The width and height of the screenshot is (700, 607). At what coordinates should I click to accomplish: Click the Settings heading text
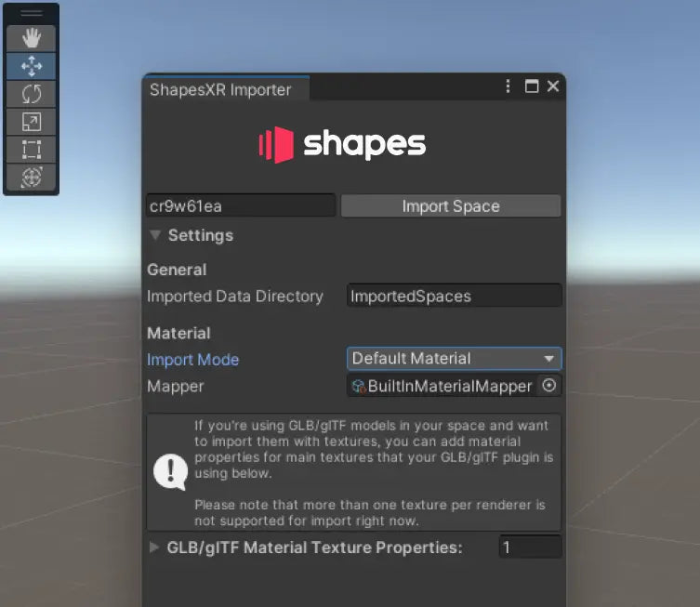(x=201, y=235)
